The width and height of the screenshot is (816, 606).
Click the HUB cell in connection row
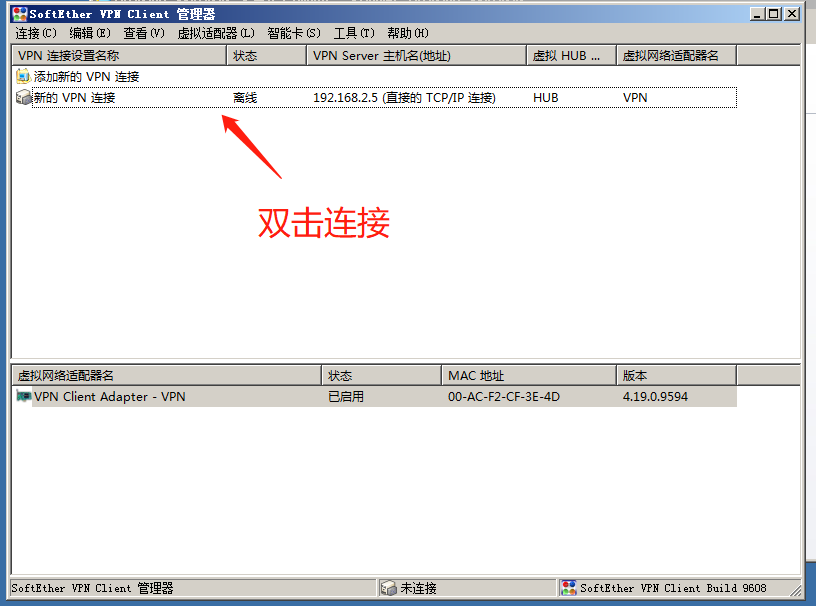coord(545,98)
